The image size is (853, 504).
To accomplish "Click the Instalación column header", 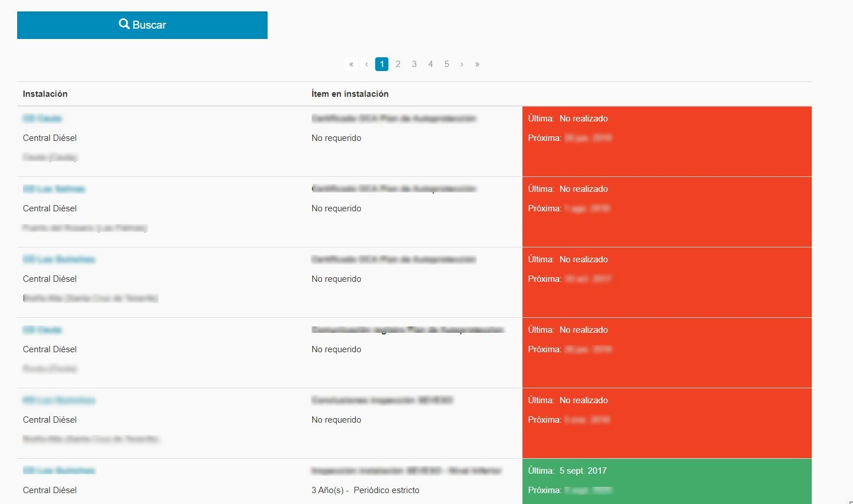I will click(45, 94).
